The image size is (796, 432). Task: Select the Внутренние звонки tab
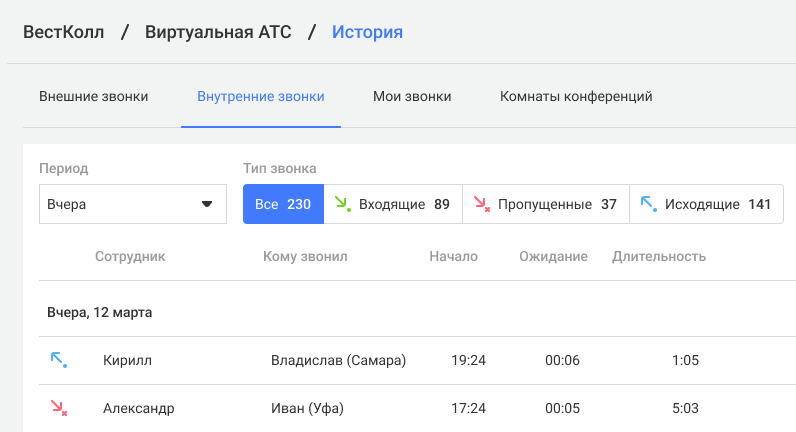pos(261,96)
